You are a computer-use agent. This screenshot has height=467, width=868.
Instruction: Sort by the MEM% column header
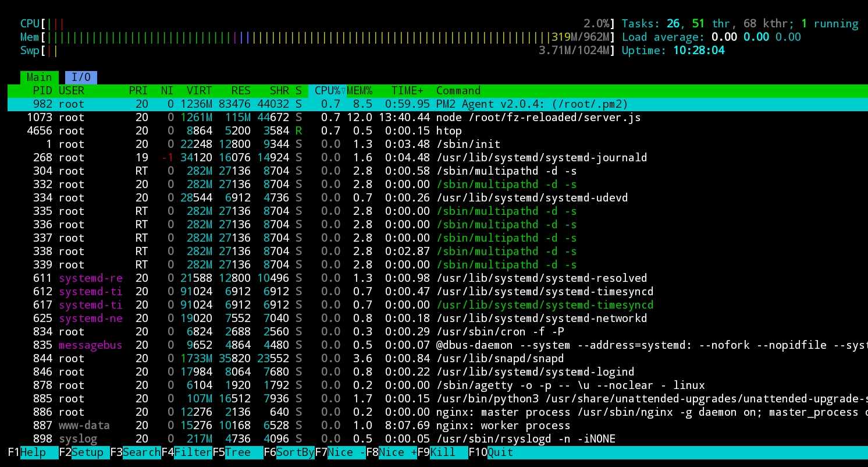click(x=360, y=91)
